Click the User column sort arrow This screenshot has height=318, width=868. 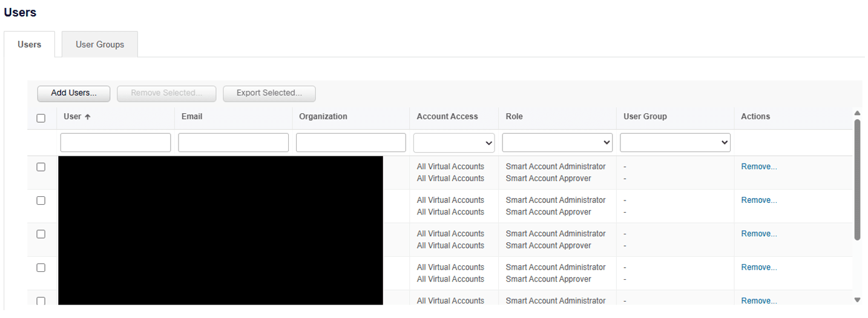point(88,117)
